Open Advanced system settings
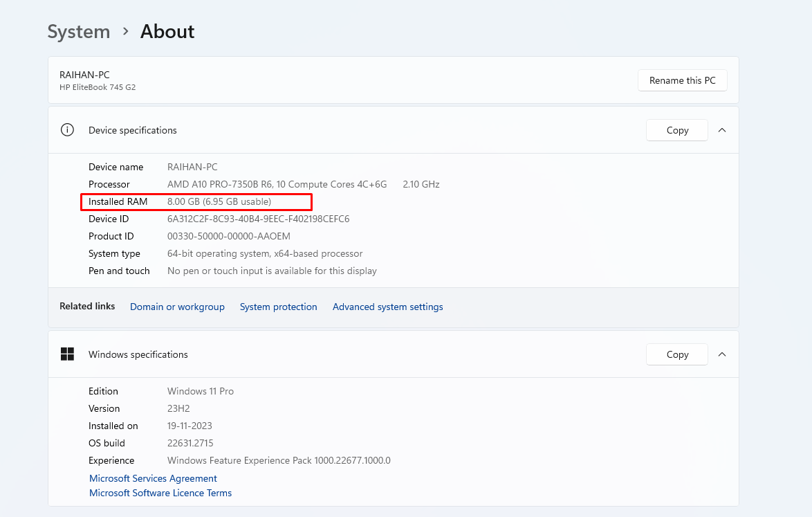The image size is (812, 517). (387, 307)
